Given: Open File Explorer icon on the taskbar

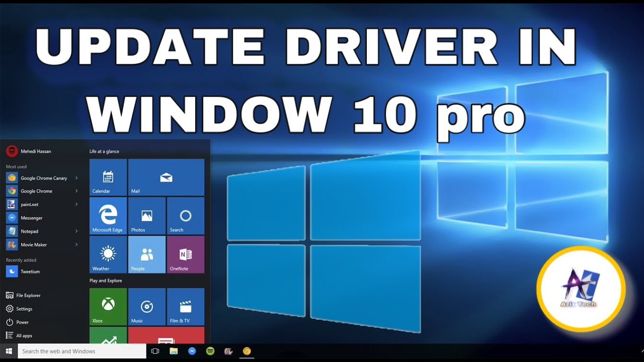Looking at the screenshot, I should tap(174, 351).
